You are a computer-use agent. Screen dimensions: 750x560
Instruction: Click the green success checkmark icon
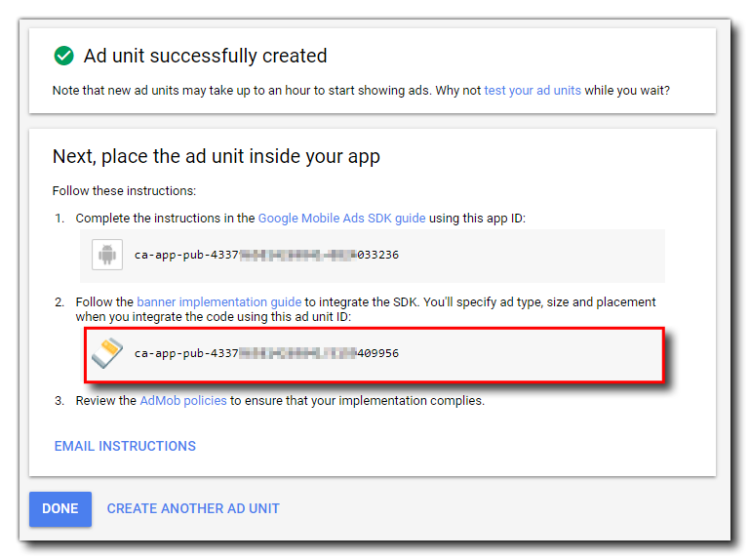click(64, 56)
